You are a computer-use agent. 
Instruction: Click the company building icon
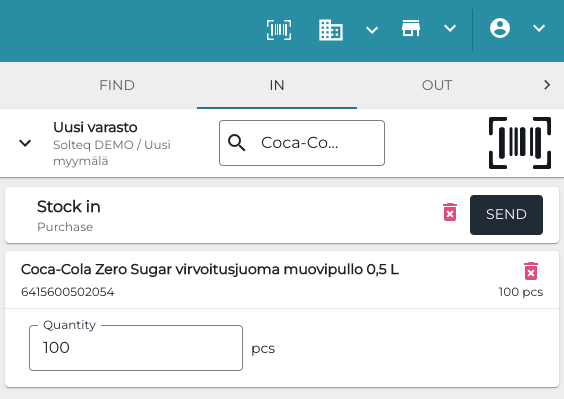(x=331, y=30)
